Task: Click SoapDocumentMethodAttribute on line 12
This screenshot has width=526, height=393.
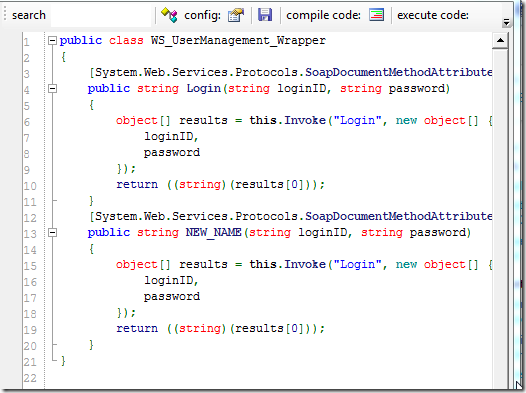Action: pyautogui.click(x=399, y=216)
